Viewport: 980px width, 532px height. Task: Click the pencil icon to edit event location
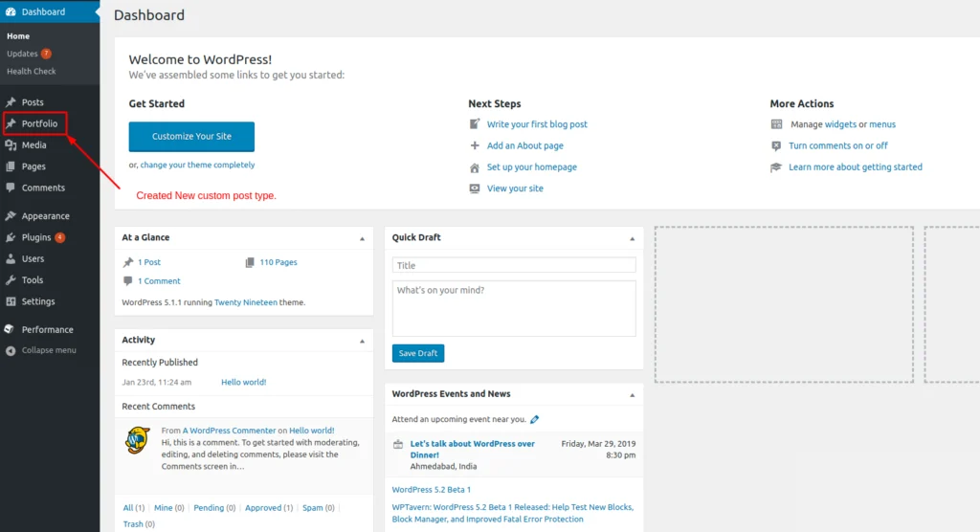(534, 419)
